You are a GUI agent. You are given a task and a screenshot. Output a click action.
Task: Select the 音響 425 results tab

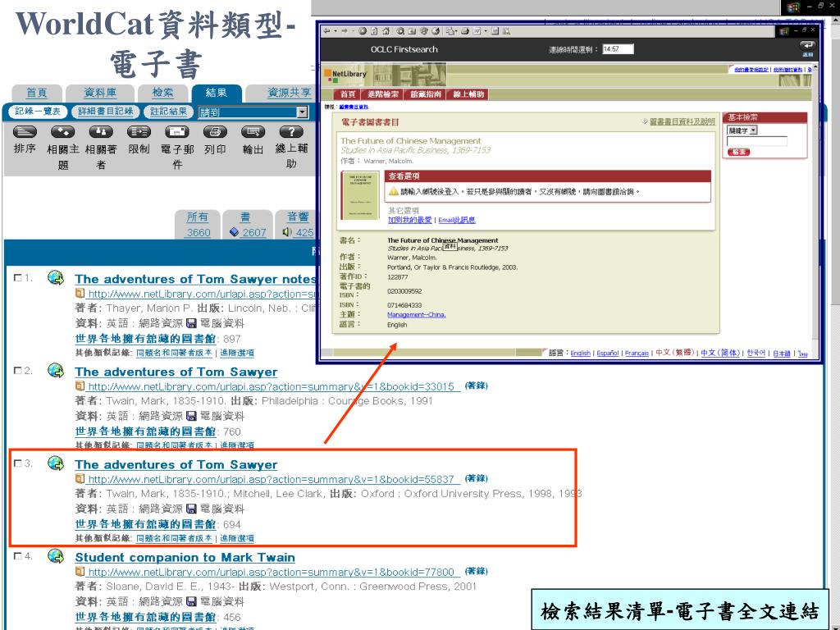point(295,225)
